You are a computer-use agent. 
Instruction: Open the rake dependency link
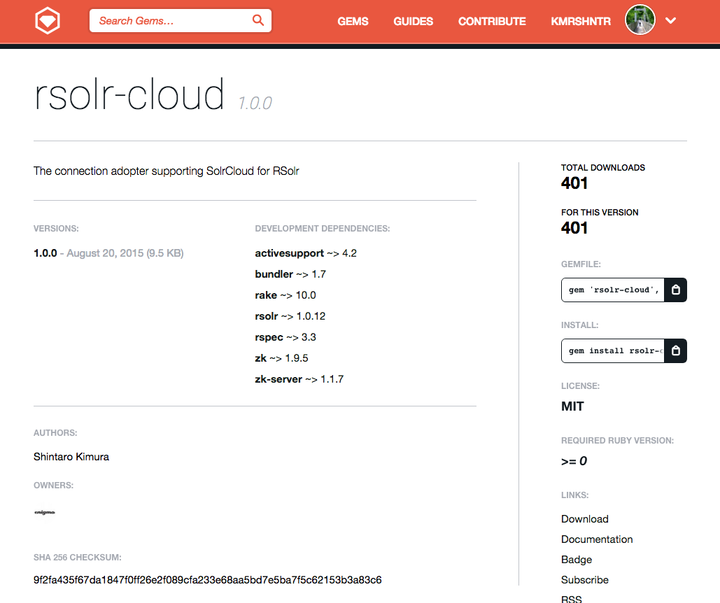266,295
